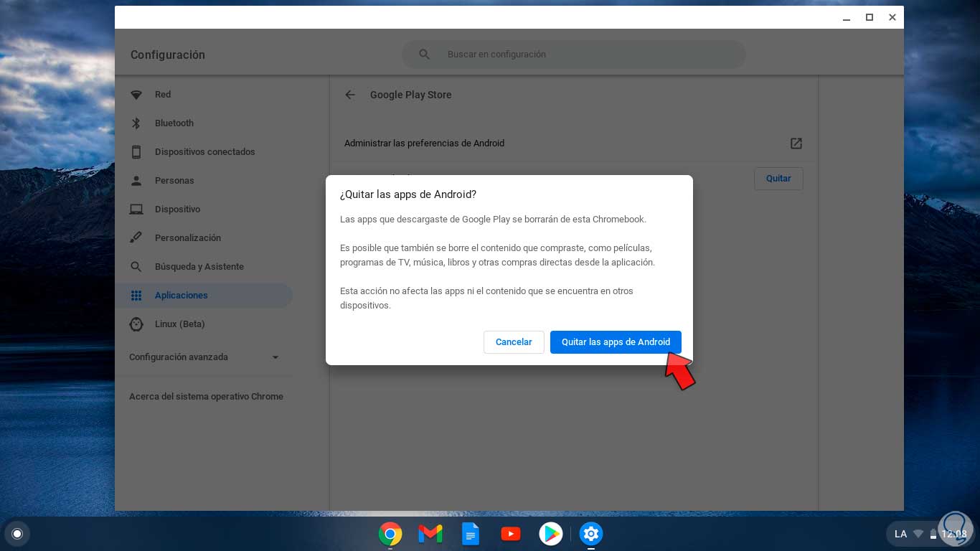980x551 pixels.
Task: Click the clock showing 12:08
Action: point(953,534)
